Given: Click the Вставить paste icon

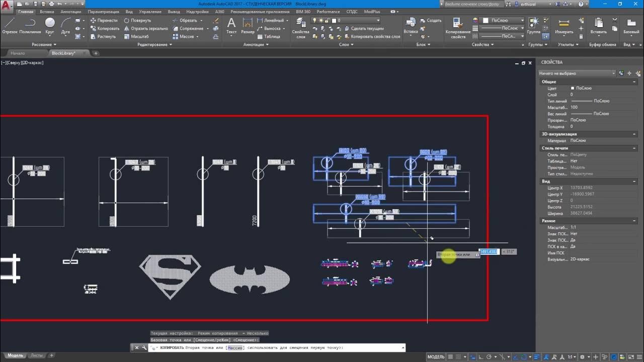Looking at the screenshot, I should (599, 26).
